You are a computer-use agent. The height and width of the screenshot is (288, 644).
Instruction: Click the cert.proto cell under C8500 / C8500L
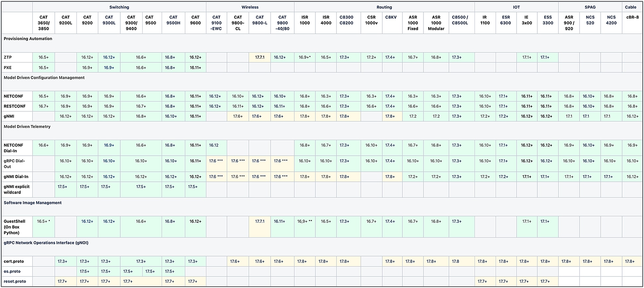click(462, 261)
